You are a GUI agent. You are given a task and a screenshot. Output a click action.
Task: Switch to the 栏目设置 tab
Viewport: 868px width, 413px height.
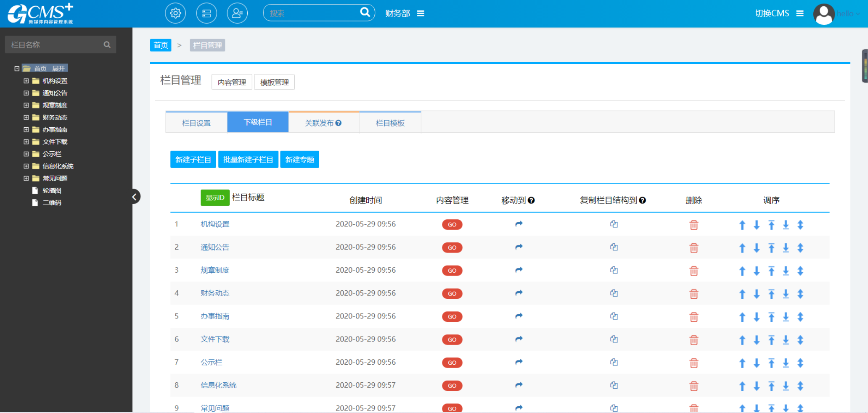(196, 123)
